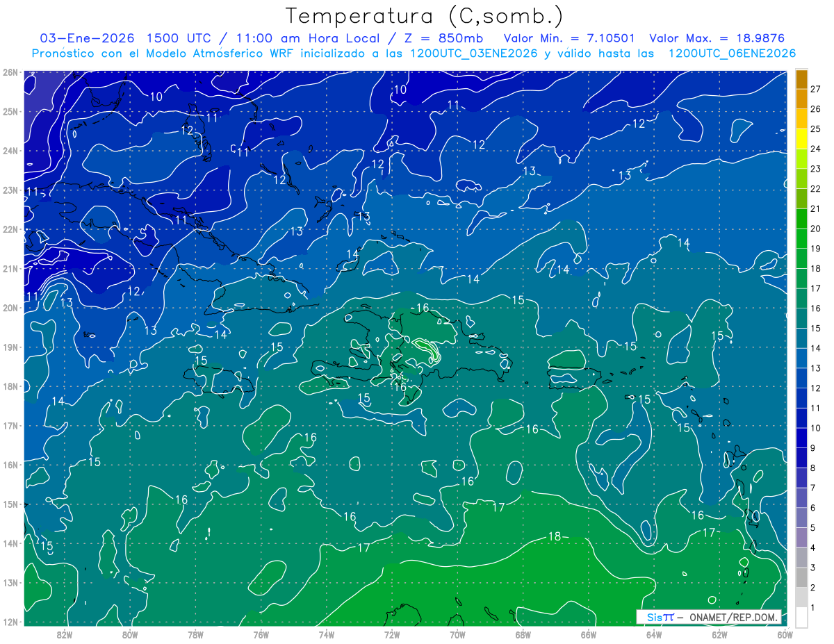
Task: Click the title 'Temperatura (C,somb.)'
Action: 425,16
